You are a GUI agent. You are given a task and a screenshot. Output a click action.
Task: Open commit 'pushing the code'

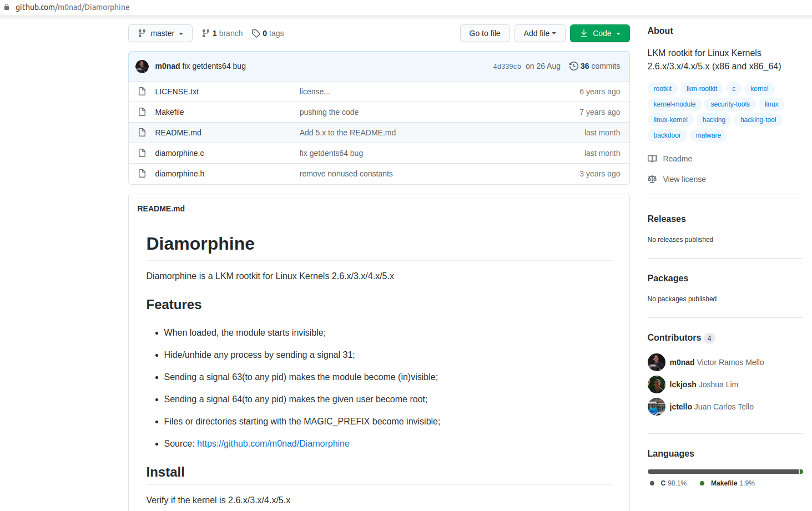pos(329,112)
